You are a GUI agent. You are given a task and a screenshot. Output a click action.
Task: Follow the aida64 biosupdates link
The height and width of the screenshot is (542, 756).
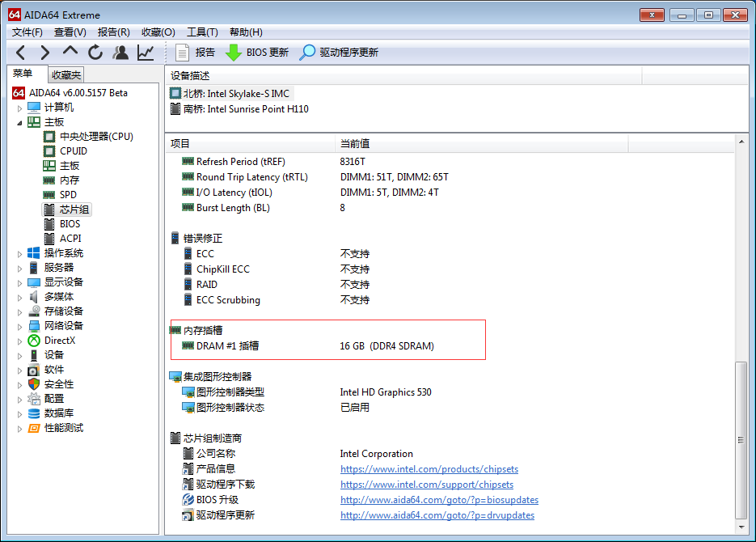tap(439, 500)
